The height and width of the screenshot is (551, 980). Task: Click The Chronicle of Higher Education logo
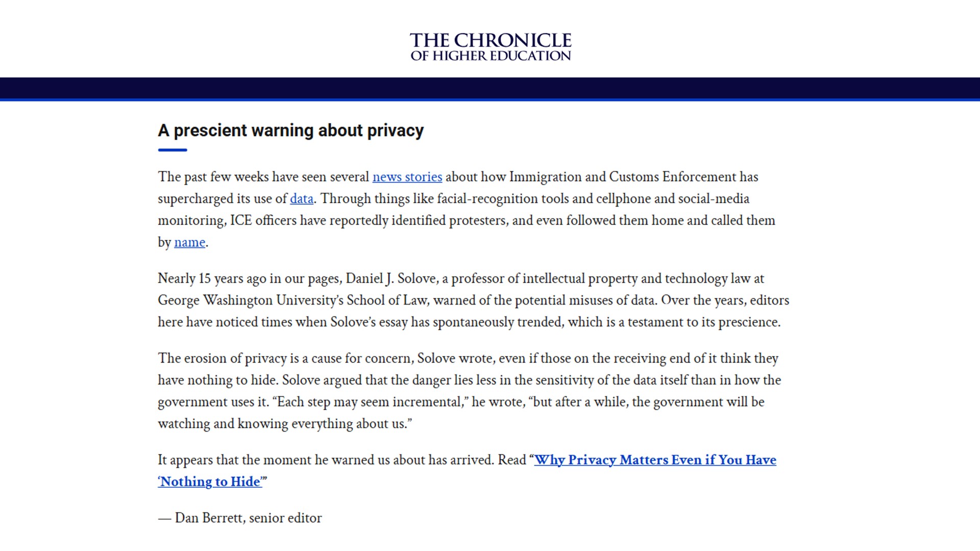pos(490,47)
